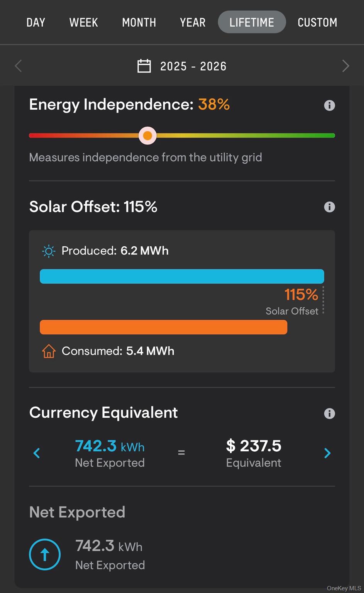Screen dimensions: 364x593
Task: Open the CUSTOM range tab
Action: (317, 22)
